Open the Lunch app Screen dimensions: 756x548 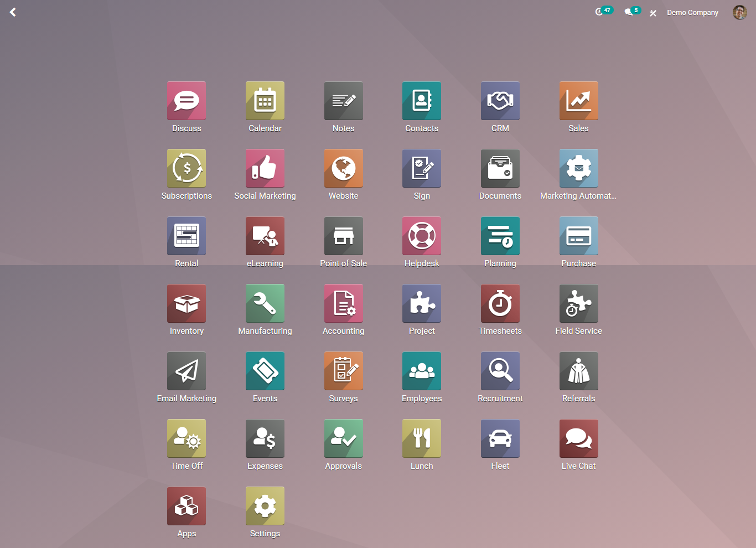click(422, 438)
